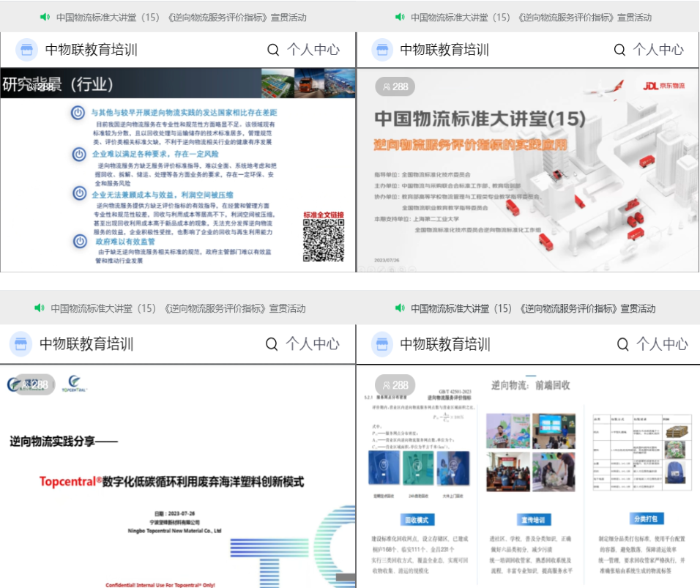Click the magnifier search icon in the top-left header
Screen dimensions: 700x588
272,49
